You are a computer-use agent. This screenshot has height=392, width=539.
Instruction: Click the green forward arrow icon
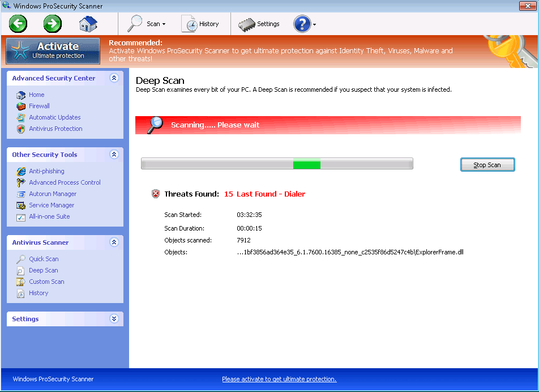[x=53, y=24]
